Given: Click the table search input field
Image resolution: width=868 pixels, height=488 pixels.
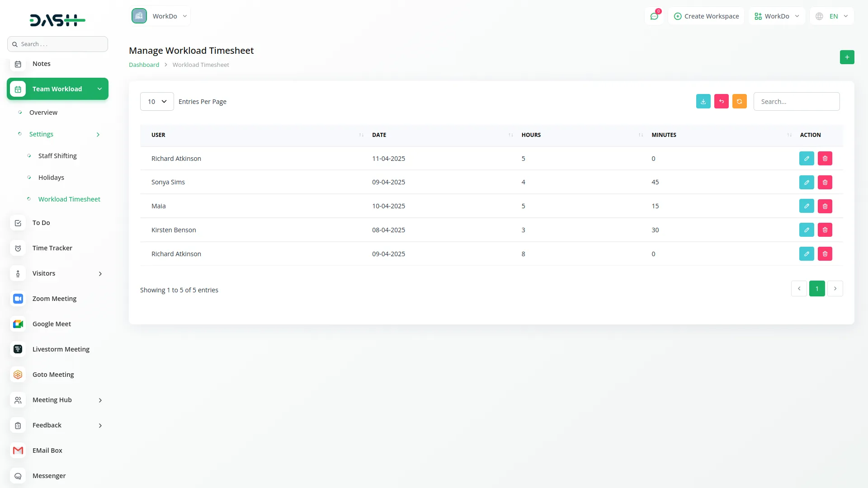Looking at the screenshot, I should pyautogui.click(x=797, y=101).
